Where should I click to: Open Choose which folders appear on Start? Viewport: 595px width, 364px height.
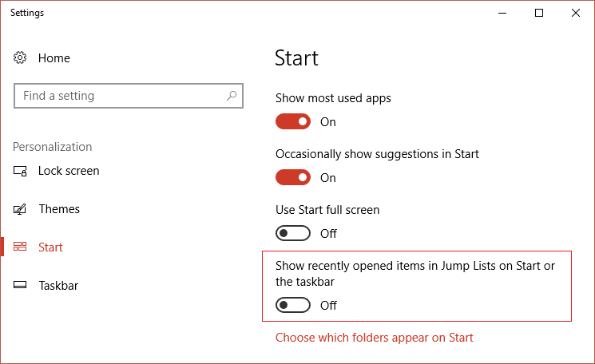click(374, 338)
